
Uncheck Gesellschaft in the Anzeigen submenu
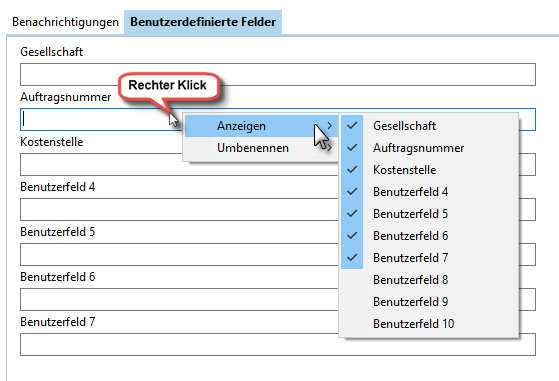(x=429, y=126)
